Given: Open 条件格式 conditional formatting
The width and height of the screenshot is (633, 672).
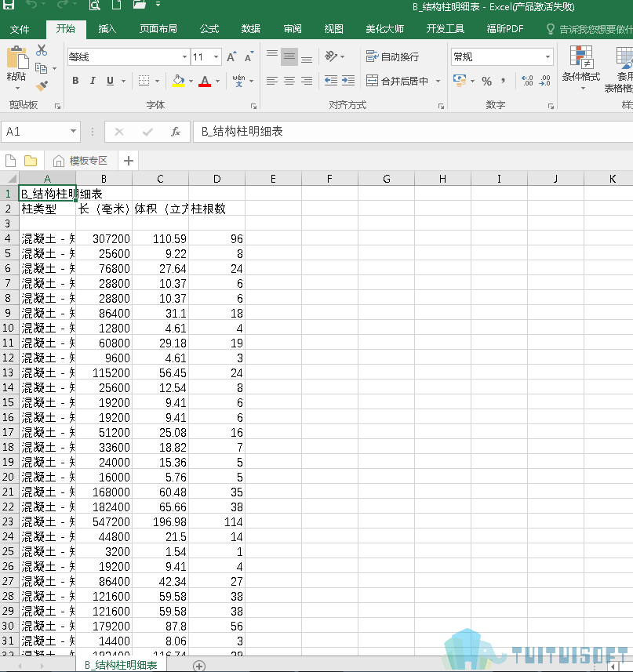Looking at the screenshot, I should pyautogui.click(x=581, y=68).
